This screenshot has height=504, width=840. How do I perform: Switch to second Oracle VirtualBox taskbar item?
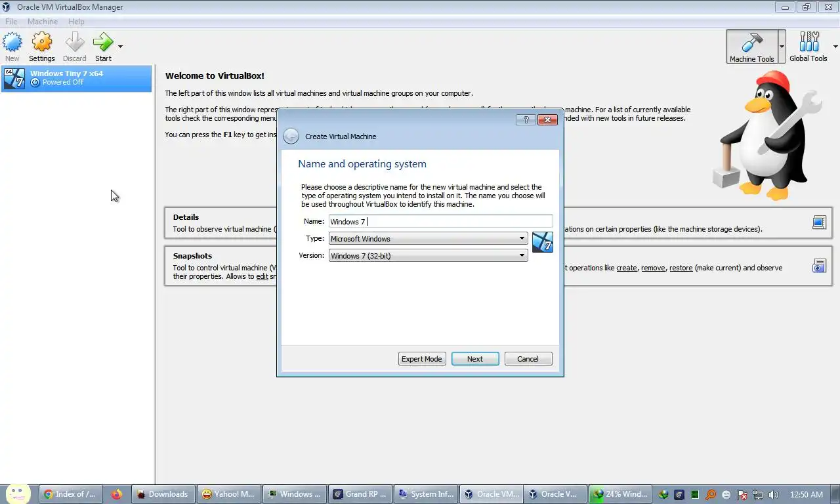pyautogui.click(x=555, y=494)
